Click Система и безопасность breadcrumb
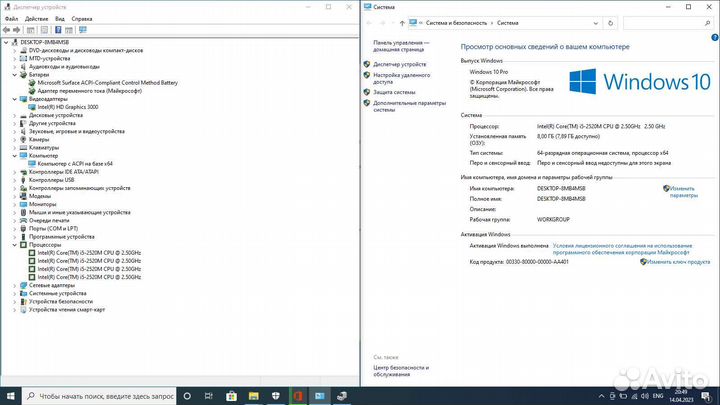 click(456, 23)
